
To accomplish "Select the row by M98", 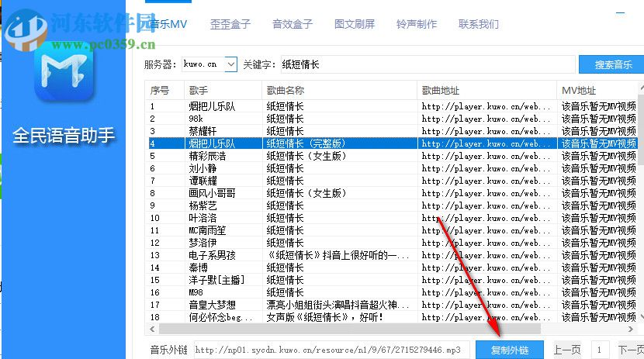I will pyautogui.click(x=391, y=292).
